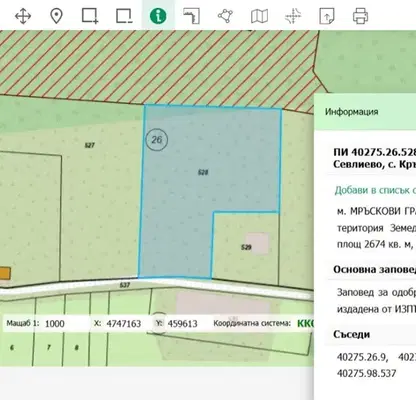Activate the location pin marker tool
This screenshot has width=416, height=400.
(56, 16)
